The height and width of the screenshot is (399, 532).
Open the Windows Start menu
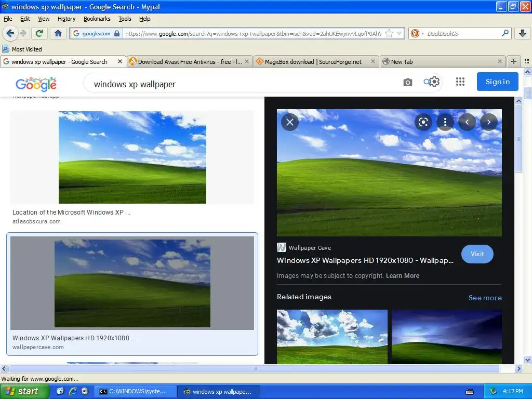click(x=25, y=391)
